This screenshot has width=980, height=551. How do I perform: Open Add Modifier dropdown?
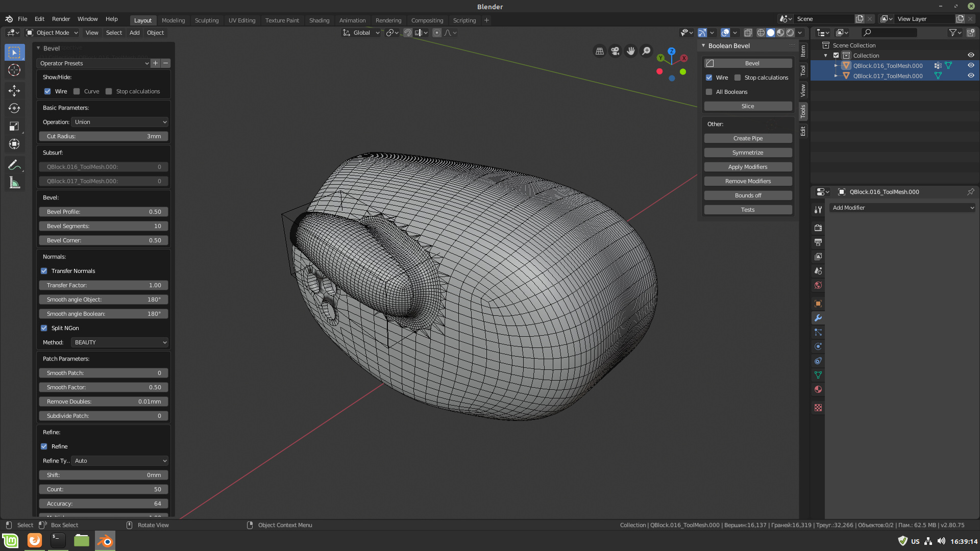point(902,208)
